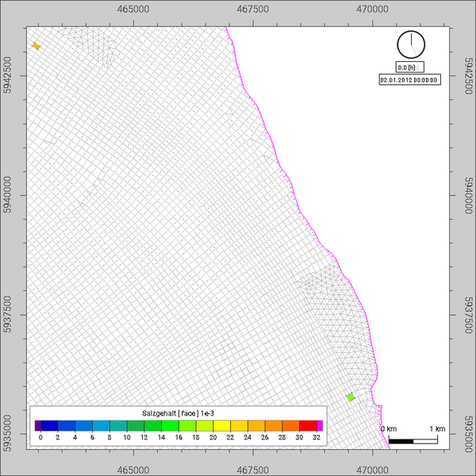
Task: Click the legend tick label "8"
Action: coord(109,437)
